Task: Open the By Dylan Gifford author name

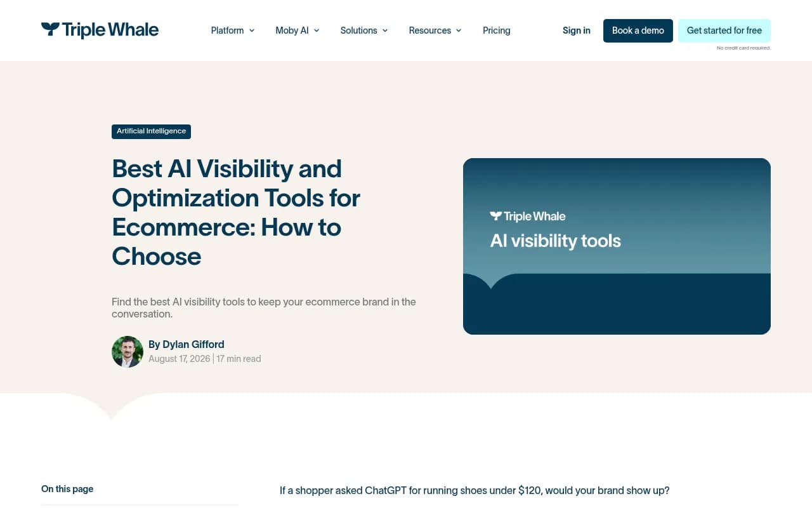Action: pyautogui.click(x=187, y=344)
